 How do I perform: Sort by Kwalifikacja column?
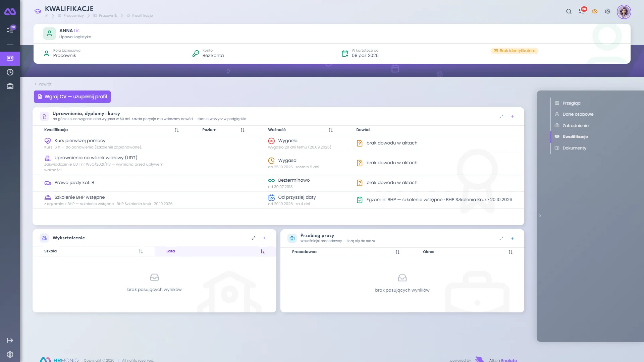pyautogui.click(x=177, y=130)
